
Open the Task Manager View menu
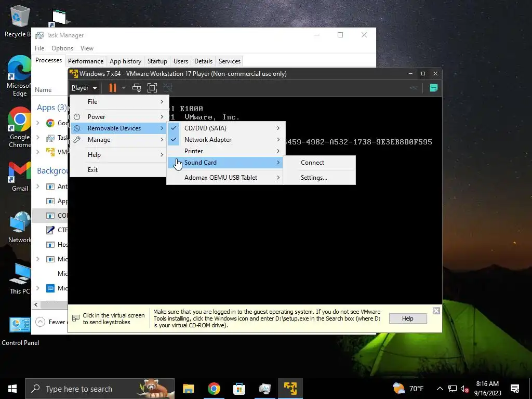[x=87, y=48]
